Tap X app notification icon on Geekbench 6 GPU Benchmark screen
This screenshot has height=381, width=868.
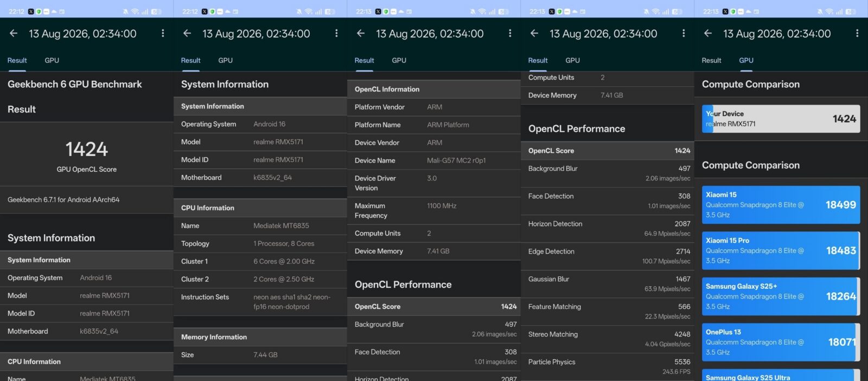click(31, 11)
